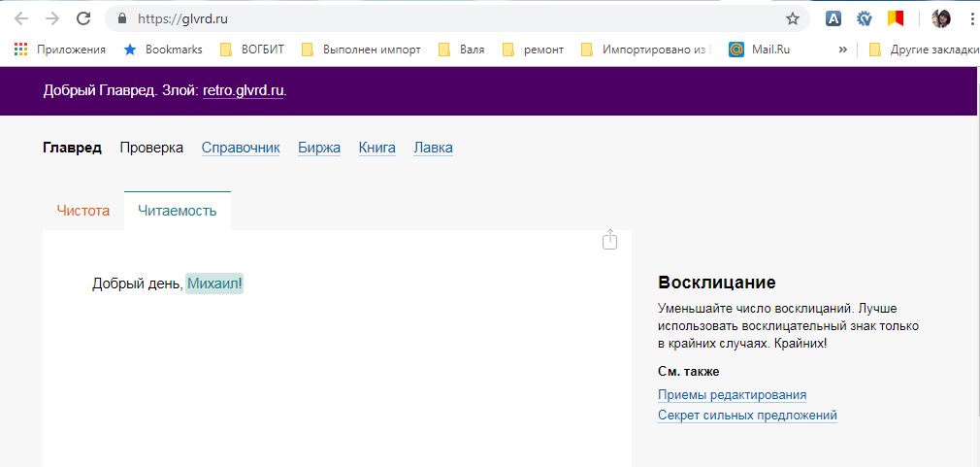Viewport: 980px width, 467px height.
Task: Open the Apps grid shortcut (Приложения)
Action: click(x=60, y=50)
